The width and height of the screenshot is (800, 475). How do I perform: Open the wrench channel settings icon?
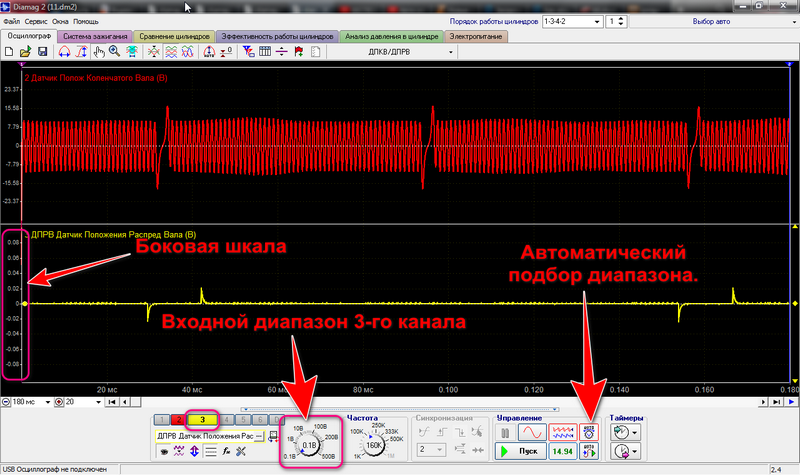pos(241,451)
